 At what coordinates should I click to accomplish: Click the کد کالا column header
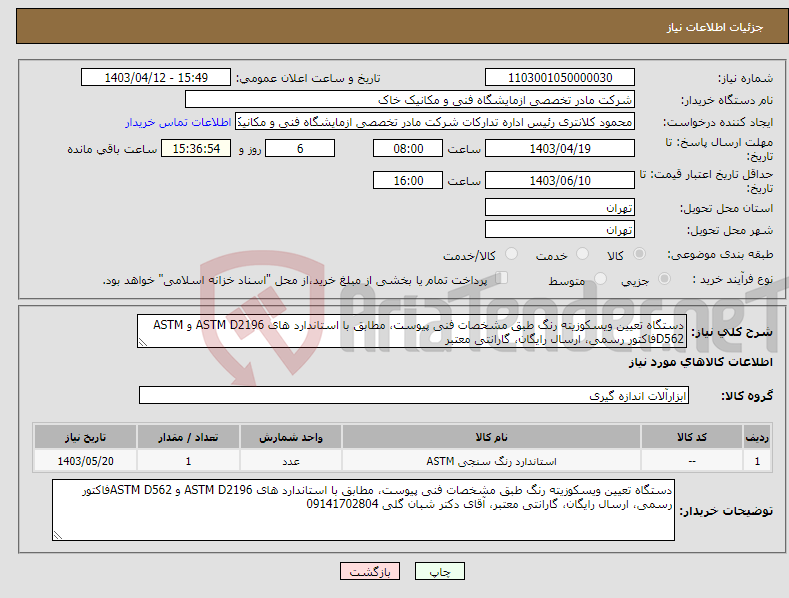point(692,437)
